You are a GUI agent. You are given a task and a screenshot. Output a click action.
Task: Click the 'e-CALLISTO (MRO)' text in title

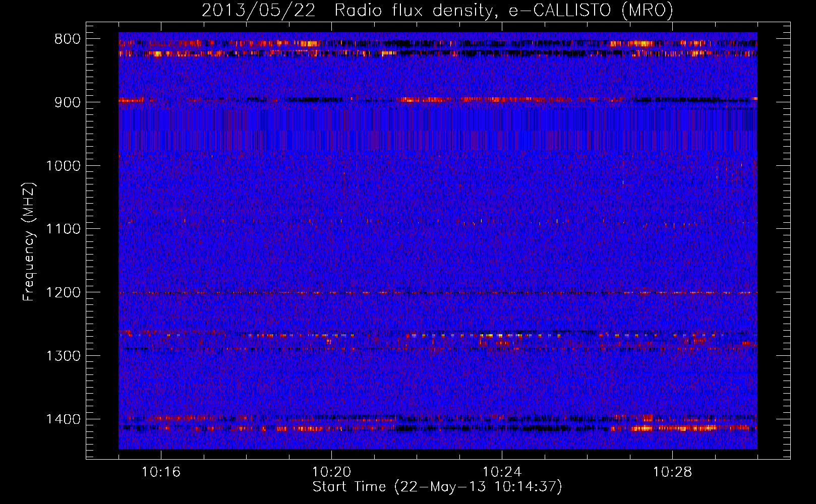click(591, 10)
